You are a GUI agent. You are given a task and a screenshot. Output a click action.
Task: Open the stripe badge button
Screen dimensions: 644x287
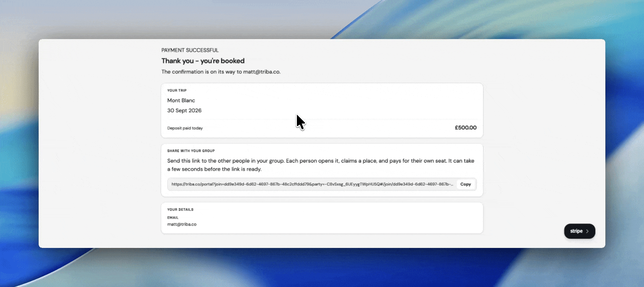(x=579, y=231)
